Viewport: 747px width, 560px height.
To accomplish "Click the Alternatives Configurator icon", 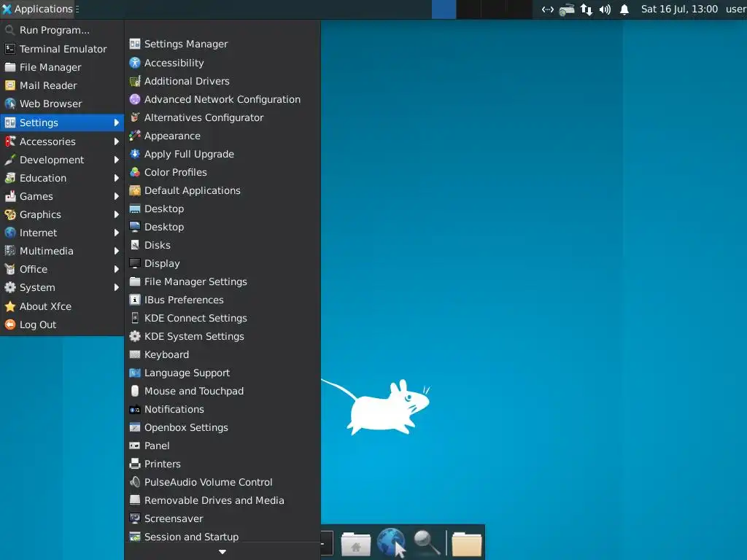I will (135, 117).
